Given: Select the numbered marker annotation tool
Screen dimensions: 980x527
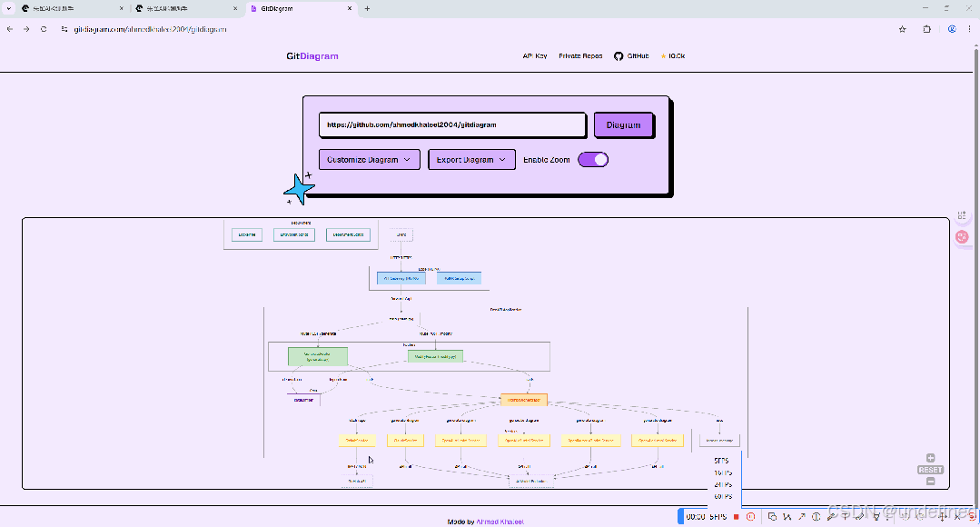Looking at the screenshot, I should click(817, 517).
